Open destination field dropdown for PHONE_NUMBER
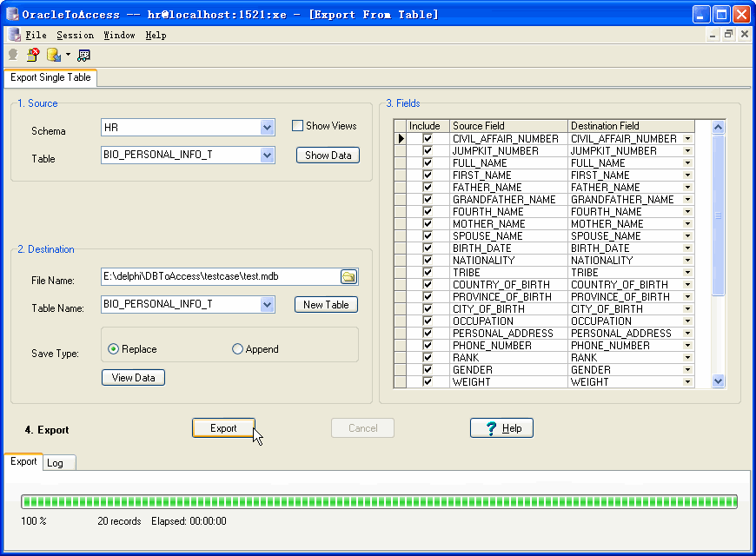756x556 pixels. pos(688,346)
